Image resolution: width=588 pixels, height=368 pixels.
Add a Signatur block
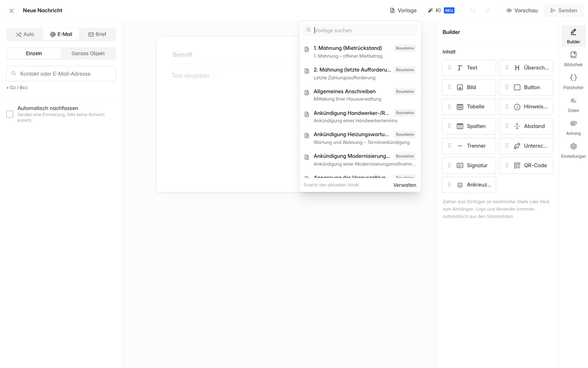[469, 166]
